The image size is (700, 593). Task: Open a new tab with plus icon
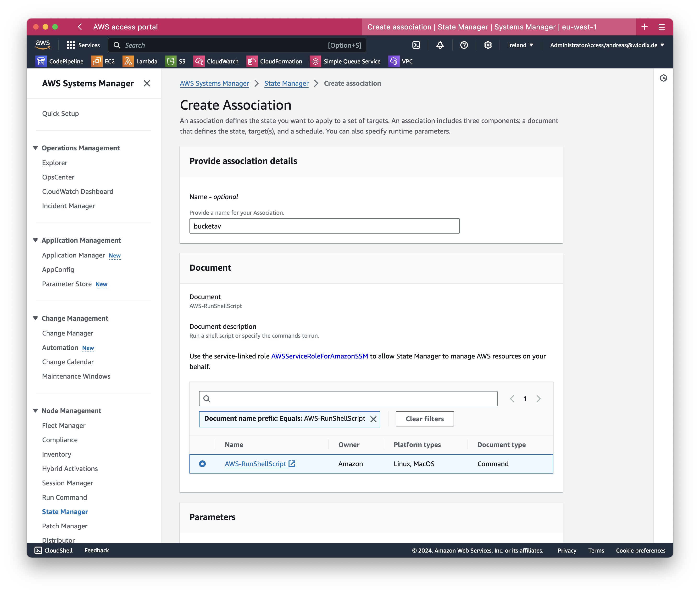[644, 27]
